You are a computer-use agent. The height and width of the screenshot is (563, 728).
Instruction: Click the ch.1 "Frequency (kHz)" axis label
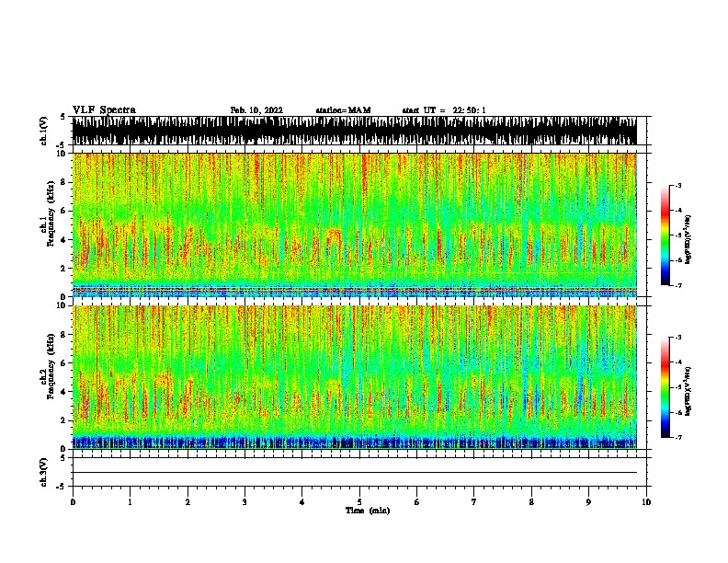pyautogui.click(x=51, y=214)
